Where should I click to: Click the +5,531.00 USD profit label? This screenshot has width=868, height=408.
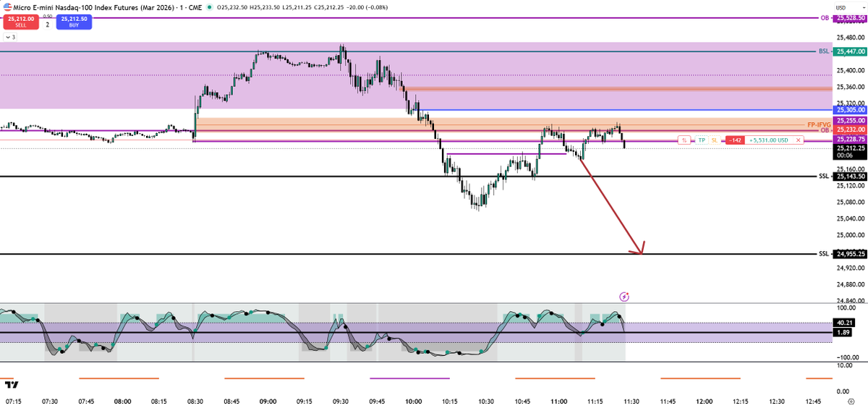coord(767,140)
